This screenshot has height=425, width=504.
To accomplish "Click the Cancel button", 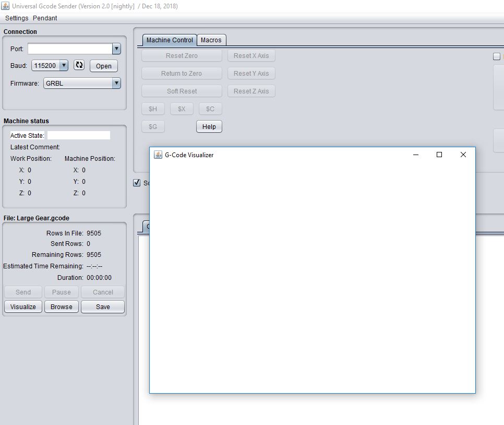I will coord(103,292).
